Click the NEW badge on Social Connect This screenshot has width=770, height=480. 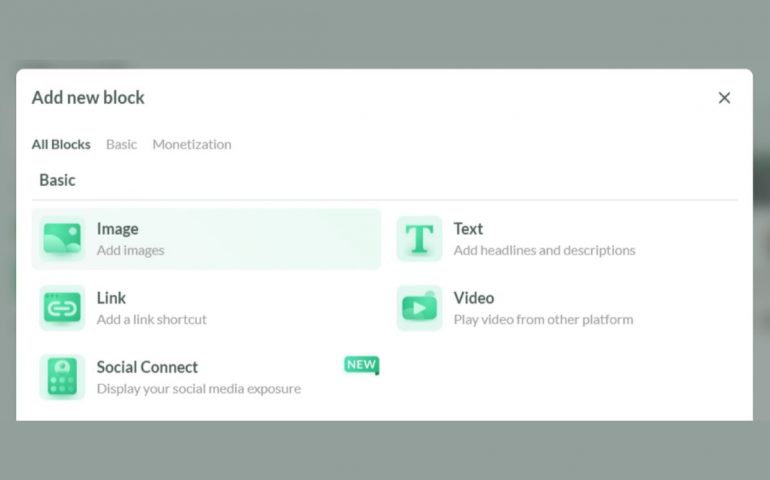pyautogui.click(x=361, y=365)
